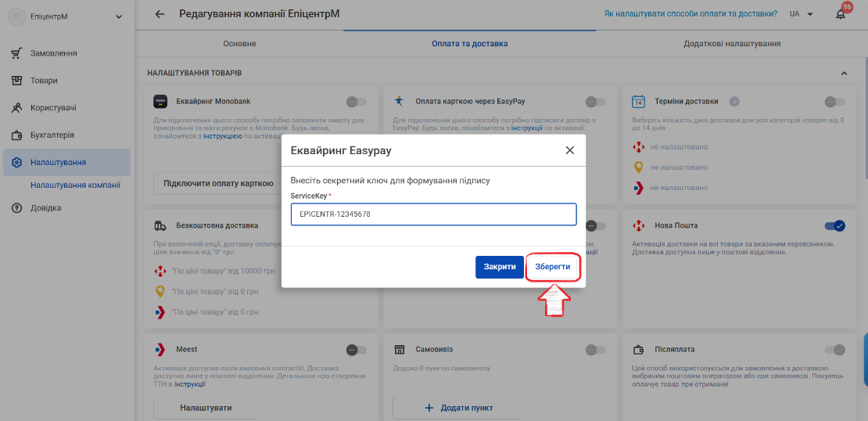Image resolution: width=868 pixels, height=421 pixels.
Task: Click the Післяплата wallet icon
Action: pyautogui.click(x=638, y=350)
